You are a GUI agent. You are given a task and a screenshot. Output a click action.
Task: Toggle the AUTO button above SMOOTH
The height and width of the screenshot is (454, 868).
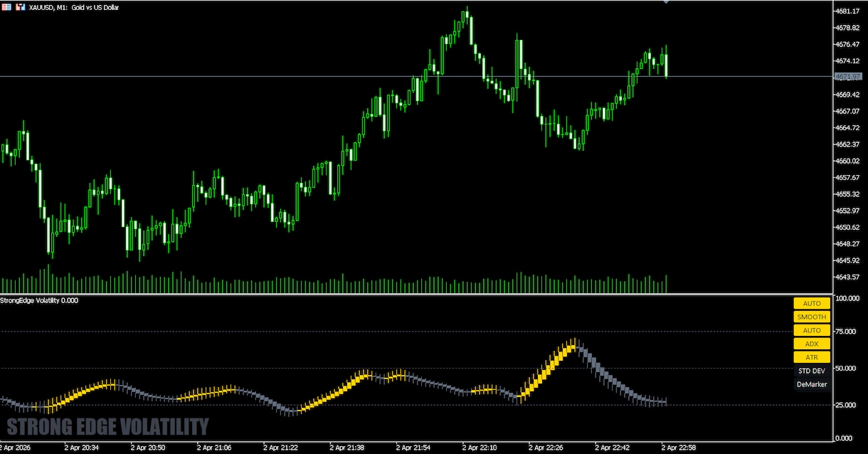pyautogui.click(x=812, y=303)
